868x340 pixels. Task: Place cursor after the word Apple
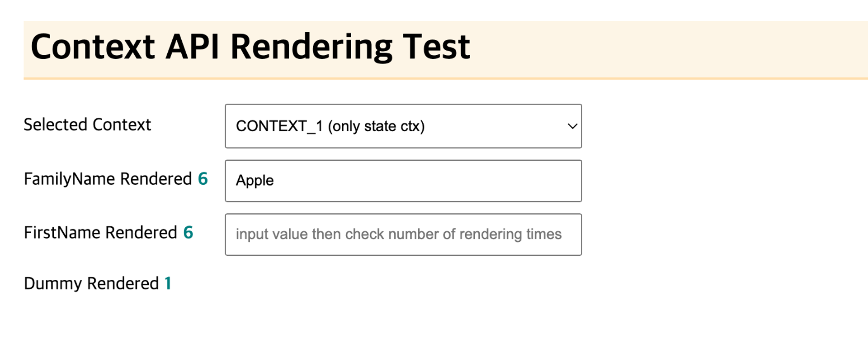click(x=274, y=180)
